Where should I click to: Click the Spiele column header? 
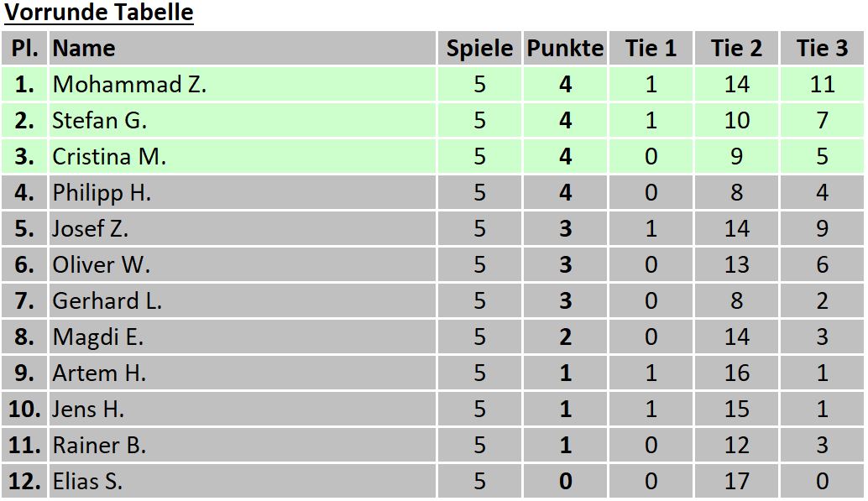(479, 49)
